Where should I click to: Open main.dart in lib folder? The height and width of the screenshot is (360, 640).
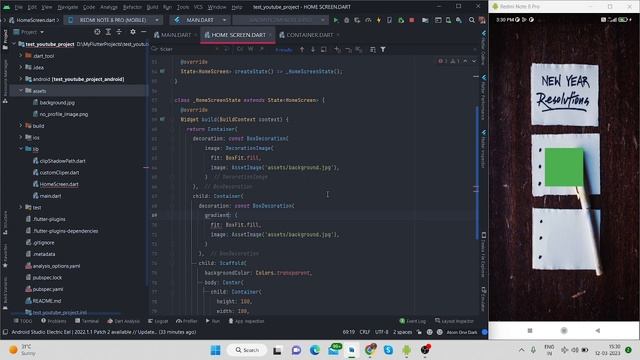(50, 196)
